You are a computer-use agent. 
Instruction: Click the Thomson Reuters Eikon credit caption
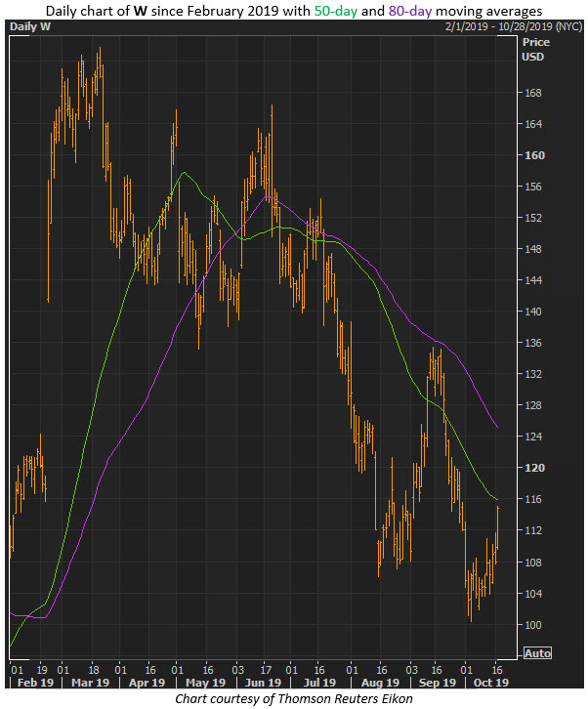click(294, 698)
